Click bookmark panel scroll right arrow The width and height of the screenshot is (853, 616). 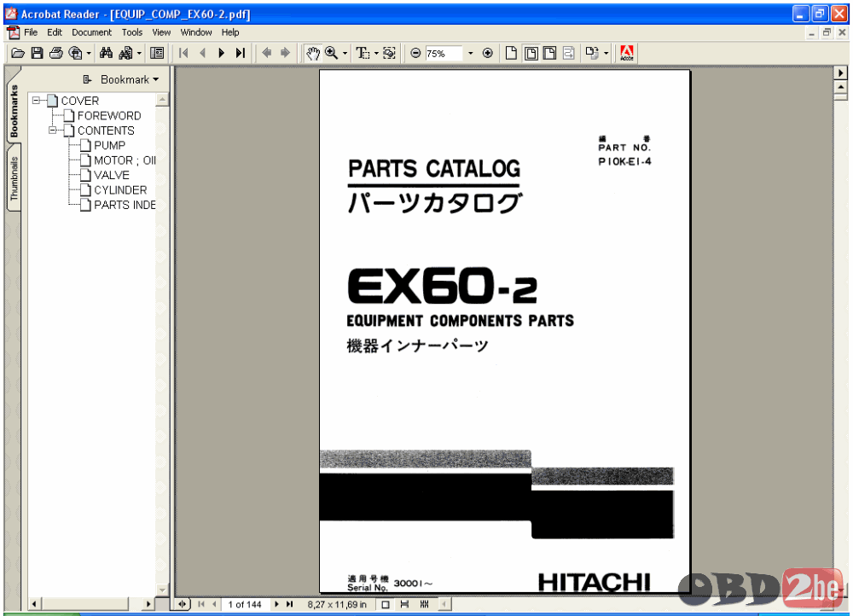coord(148,603)
